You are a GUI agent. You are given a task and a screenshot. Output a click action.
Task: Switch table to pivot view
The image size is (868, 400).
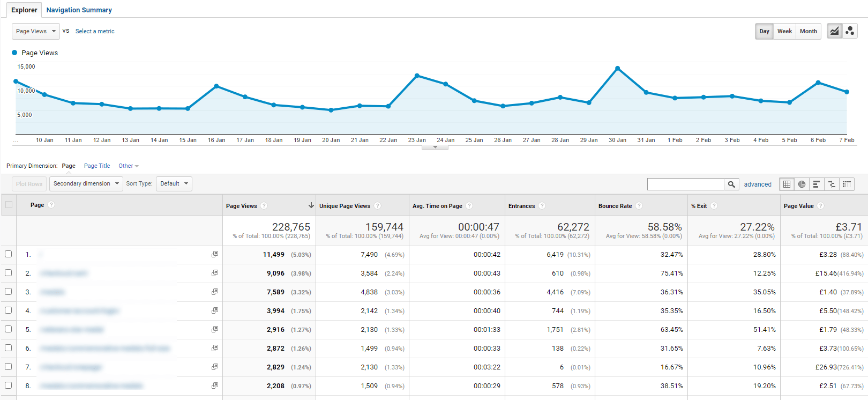847,184
